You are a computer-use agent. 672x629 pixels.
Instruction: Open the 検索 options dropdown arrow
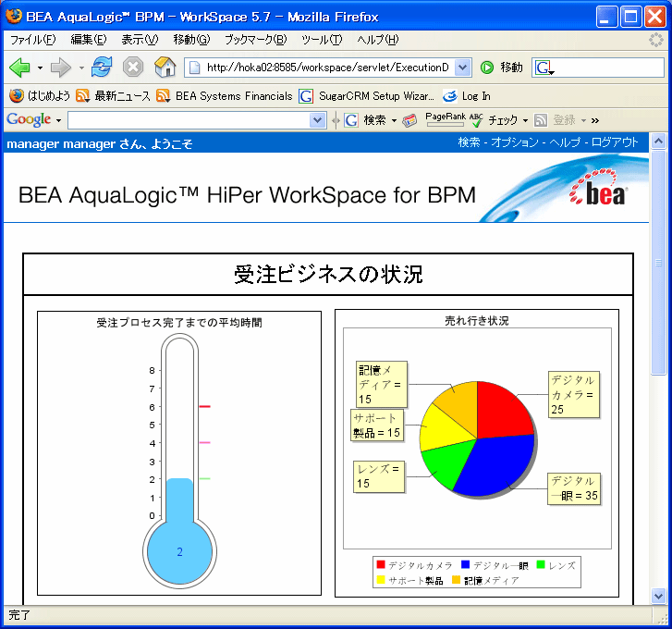[394, 120]
